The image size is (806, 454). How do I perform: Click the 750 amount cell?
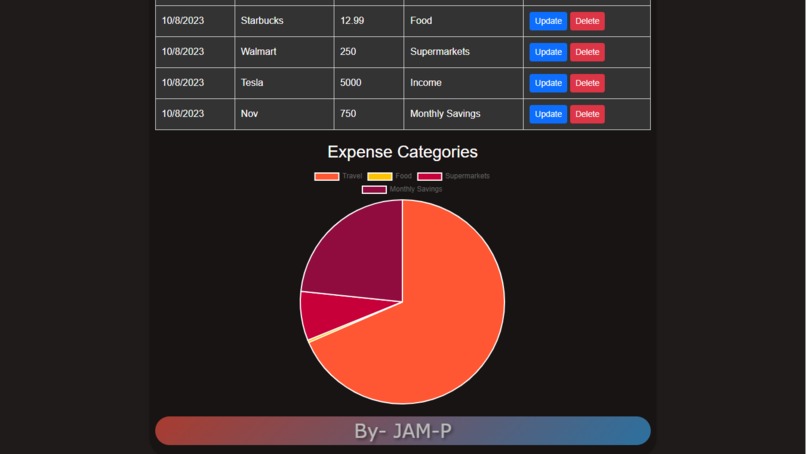click(x=369, y=114)
